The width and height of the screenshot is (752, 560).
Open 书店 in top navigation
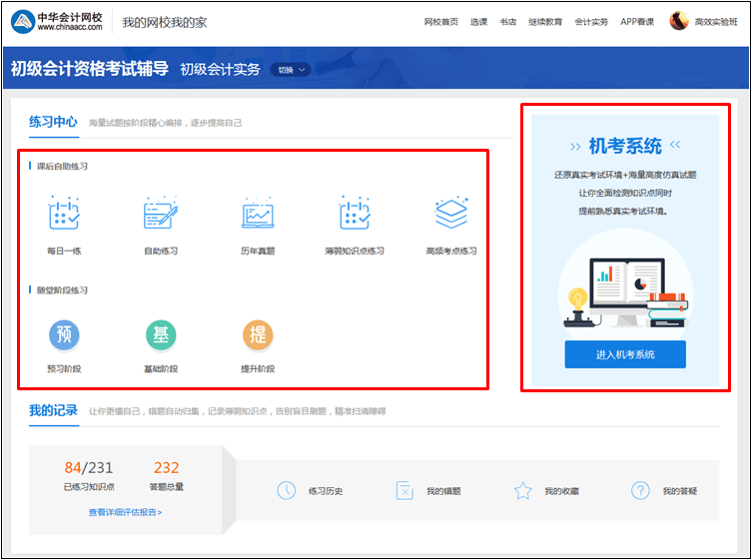[508, 22]
